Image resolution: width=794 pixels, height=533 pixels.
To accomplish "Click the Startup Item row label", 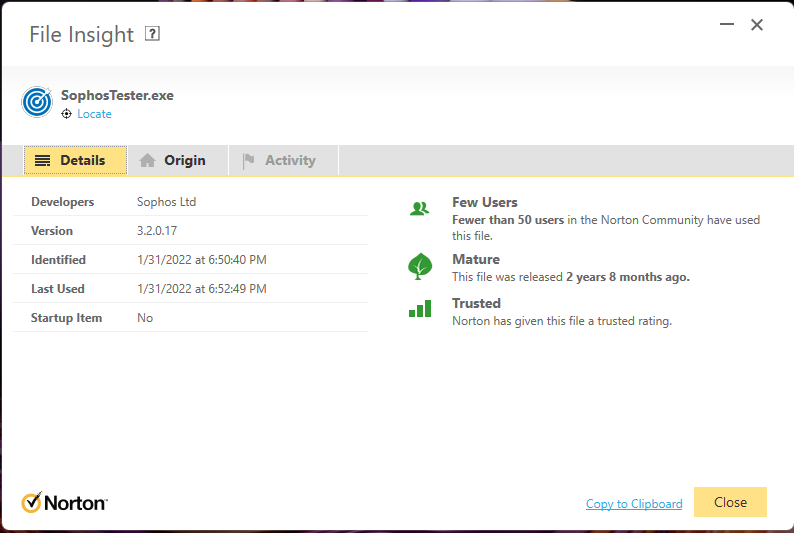I will click(x=66, y=318).
